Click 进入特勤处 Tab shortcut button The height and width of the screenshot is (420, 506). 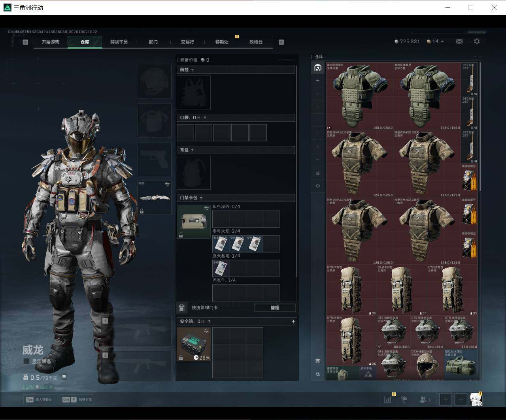[40, 399]
